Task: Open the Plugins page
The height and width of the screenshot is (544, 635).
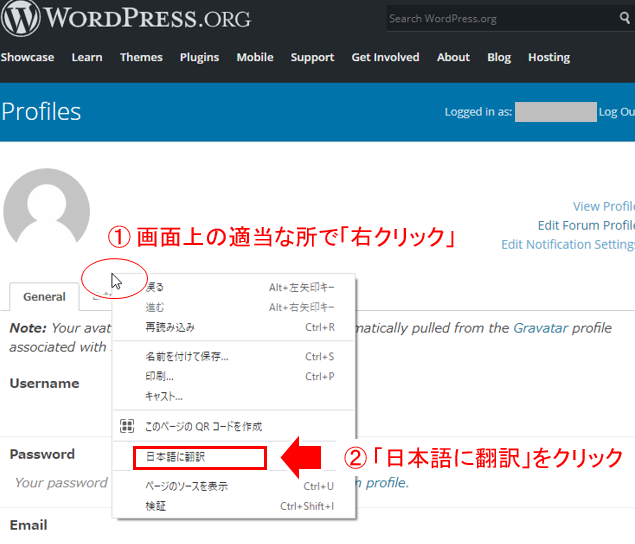Action: coord(200,58)
